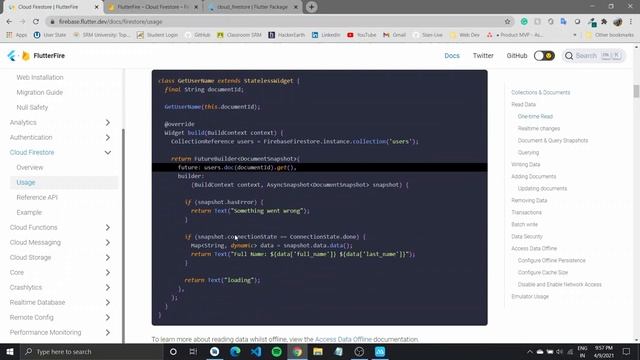Open Example under Cloud Firestore
The image size is (640, 360).
pos(29,212)
